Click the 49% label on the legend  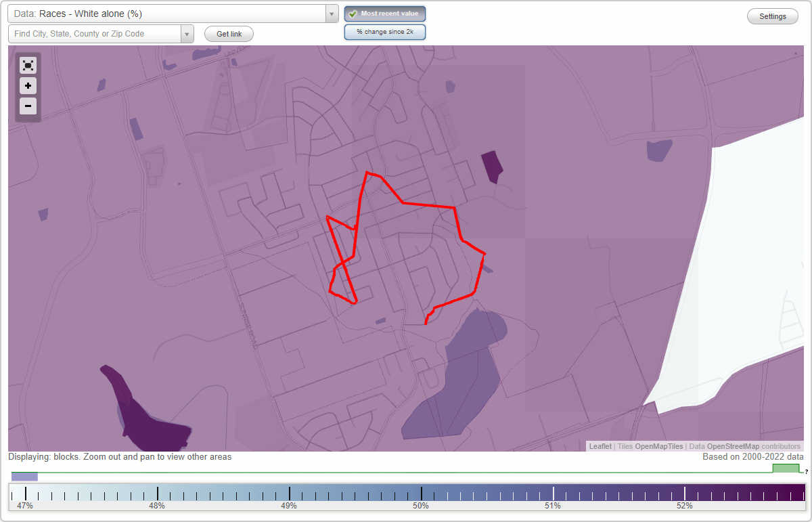click(x=289, y=506)
